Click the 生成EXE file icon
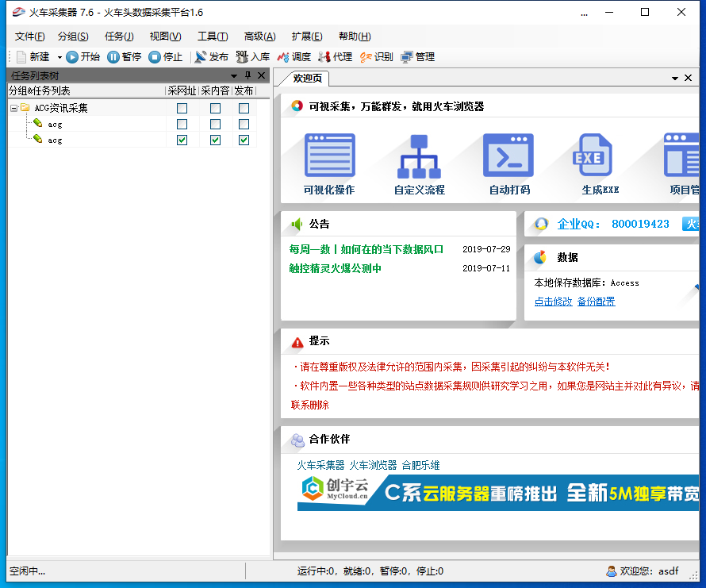 point(592,155)
